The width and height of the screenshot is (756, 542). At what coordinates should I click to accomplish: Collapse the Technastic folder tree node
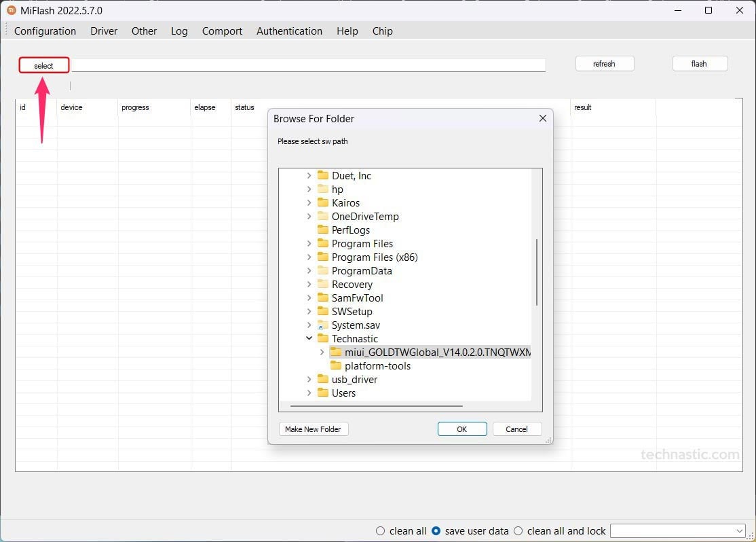309,338
